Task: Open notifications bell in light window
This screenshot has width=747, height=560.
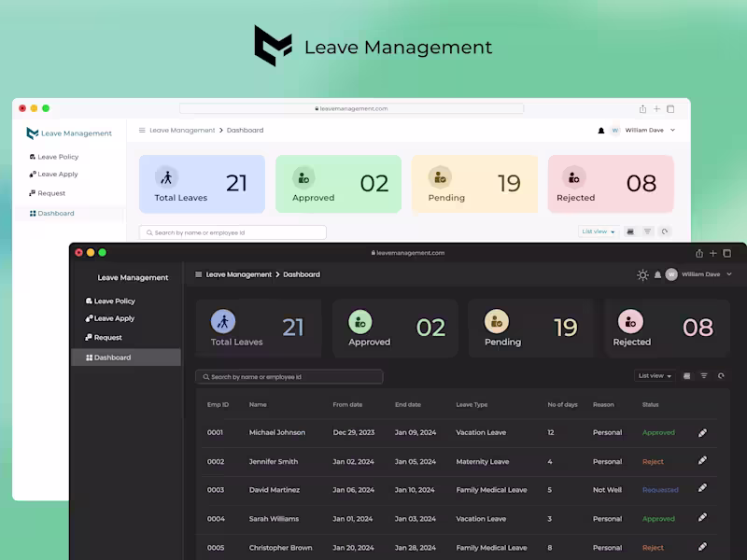Action: pyautogui.click(x=601, y=131)
